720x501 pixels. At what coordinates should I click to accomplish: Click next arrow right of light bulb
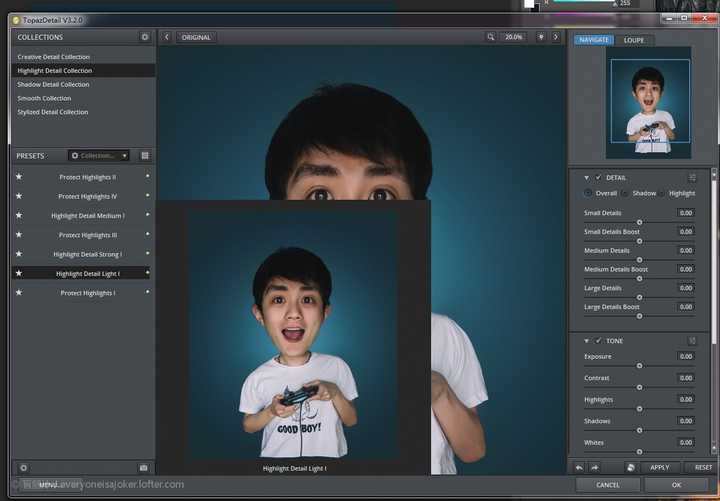[x=556, y=37]
